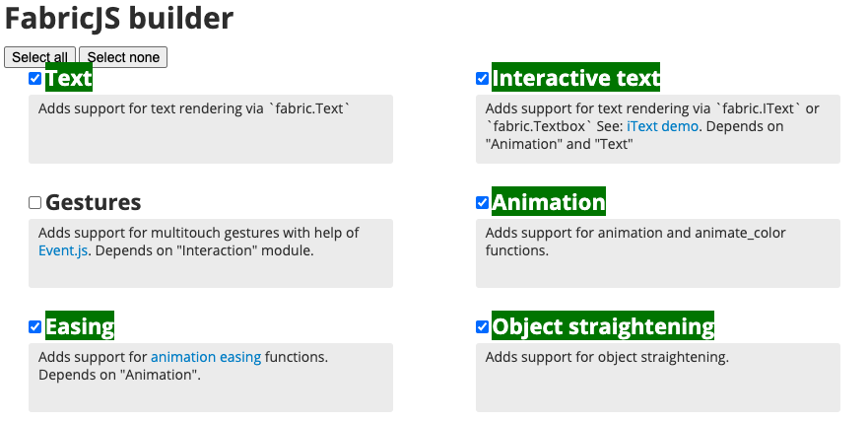Screen dimensions: 868x423
Task: Uncheck the Interactive text checkbox
Action: [x=483, y=79]
